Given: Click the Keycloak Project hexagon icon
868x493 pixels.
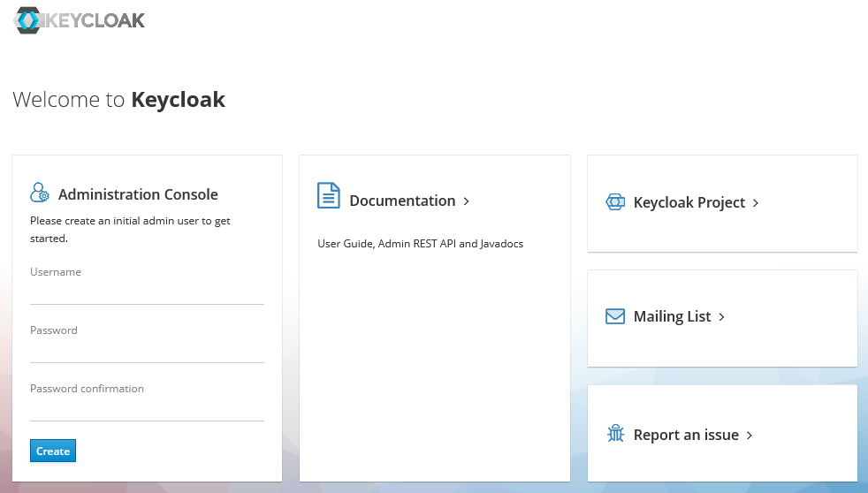Looking at the screenshot, I should click(x=615, y=202).
